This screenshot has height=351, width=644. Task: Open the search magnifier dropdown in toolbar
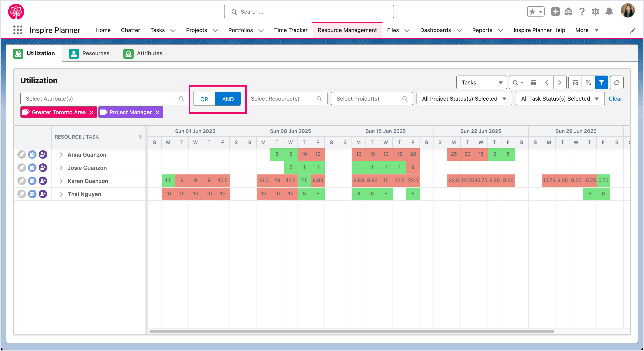(518, 83)
